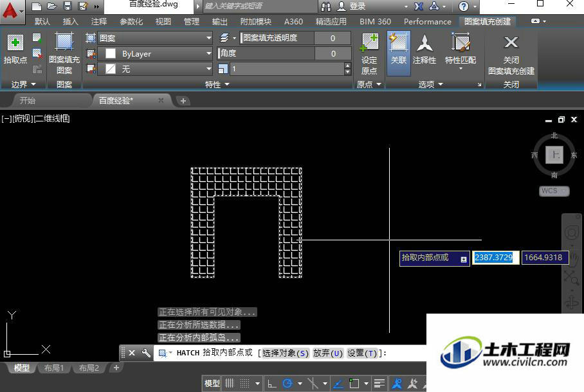This screenshot has height=392, width=584.
Task: Toggle object snap square icon
Action: coord(354,383)
